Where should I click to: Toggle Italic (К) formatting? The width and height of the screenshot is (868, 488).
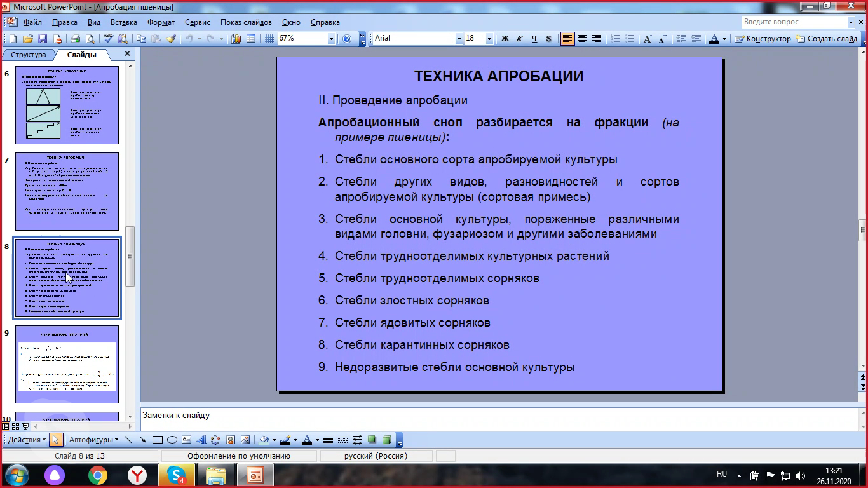coord(519,39)
